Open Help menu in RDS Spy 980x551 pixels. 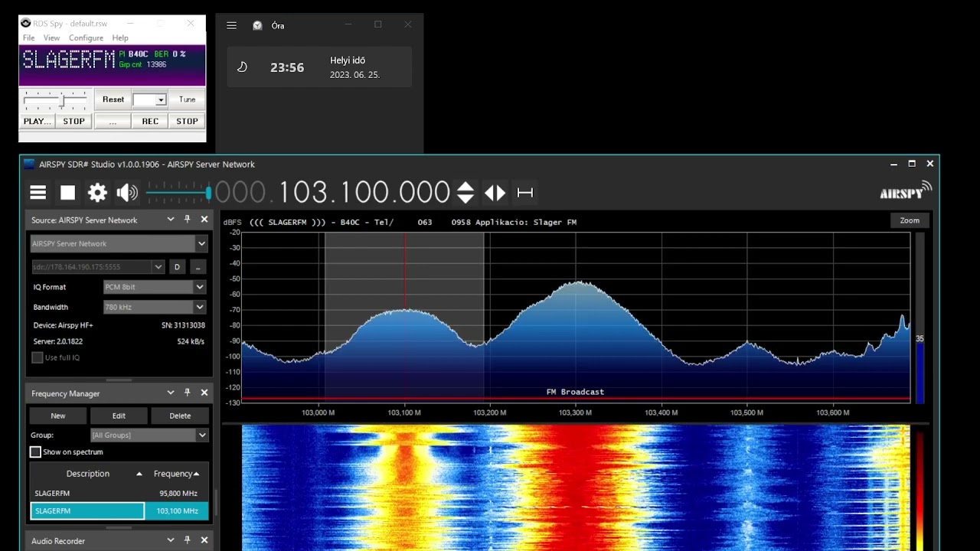pyautogui.click(x=120, y=37)
